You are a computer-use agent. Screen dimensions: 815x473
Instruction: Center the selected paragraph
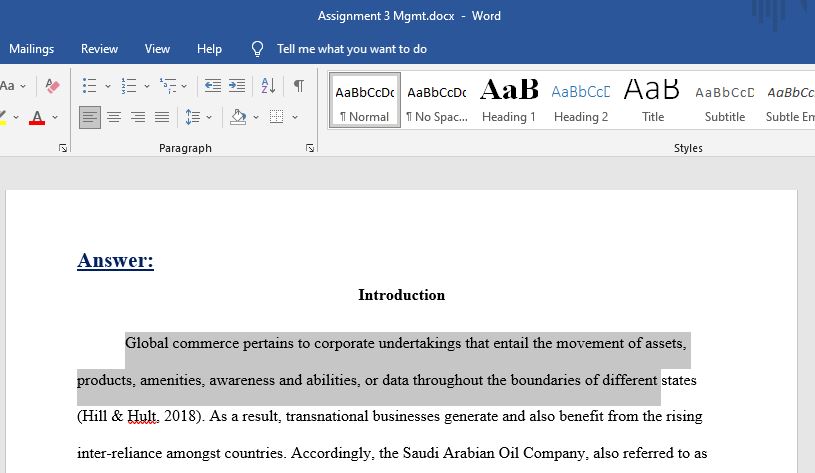[x=114, y=117]
